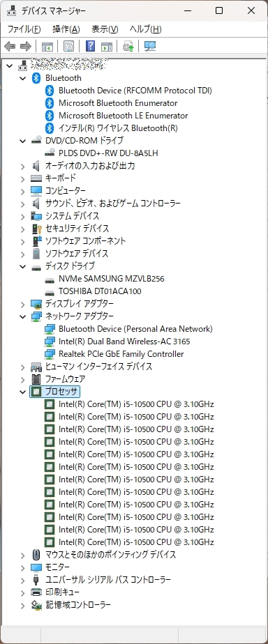This screenshot has height=644, width=268.
Task: Expand the ディスプレイ アダプター category
Action: [x=22, y=304]
